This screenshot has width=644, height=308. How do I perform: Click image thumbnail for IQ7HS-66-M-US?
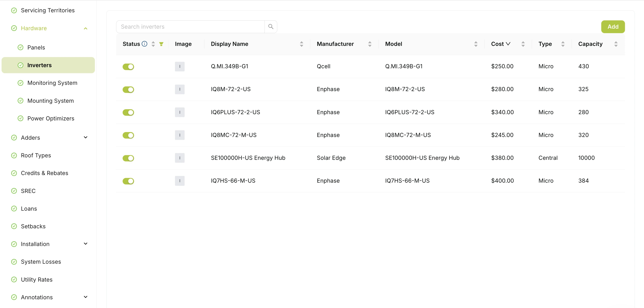pos(180,181)
